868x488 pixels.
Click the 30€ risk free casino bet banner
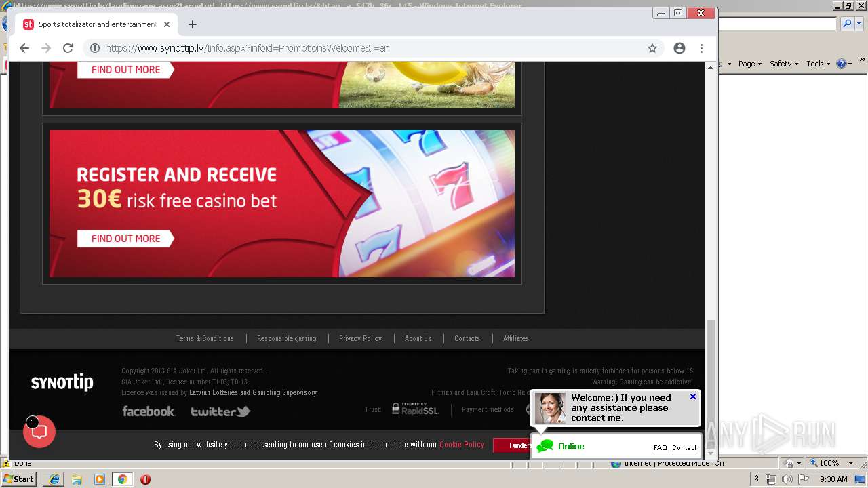coord(282,203)
